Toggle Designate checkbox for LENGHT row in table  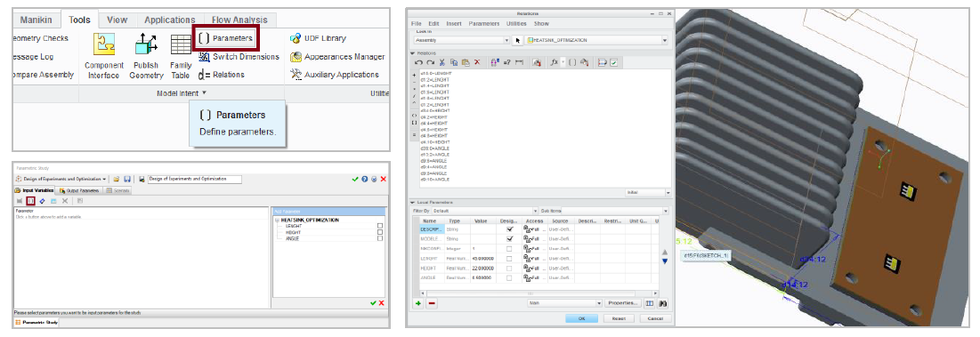[x=509, y=259]
